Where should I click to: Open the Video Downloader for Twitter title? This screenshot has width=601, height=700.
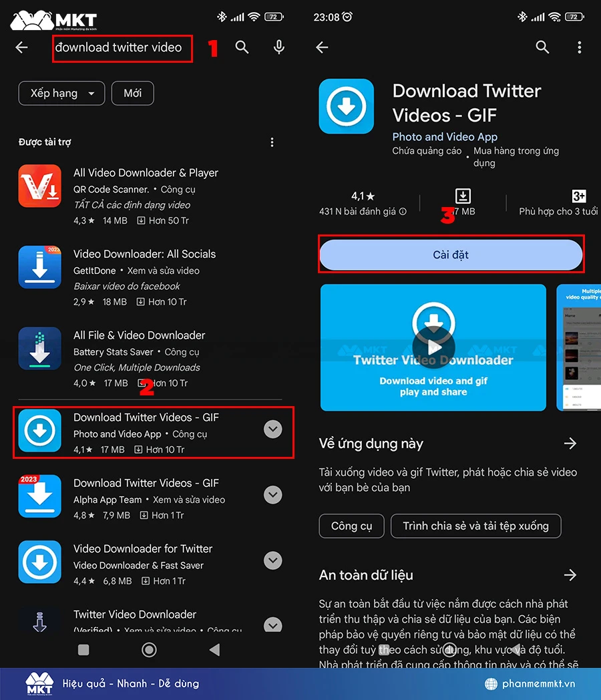pos(143,548)
